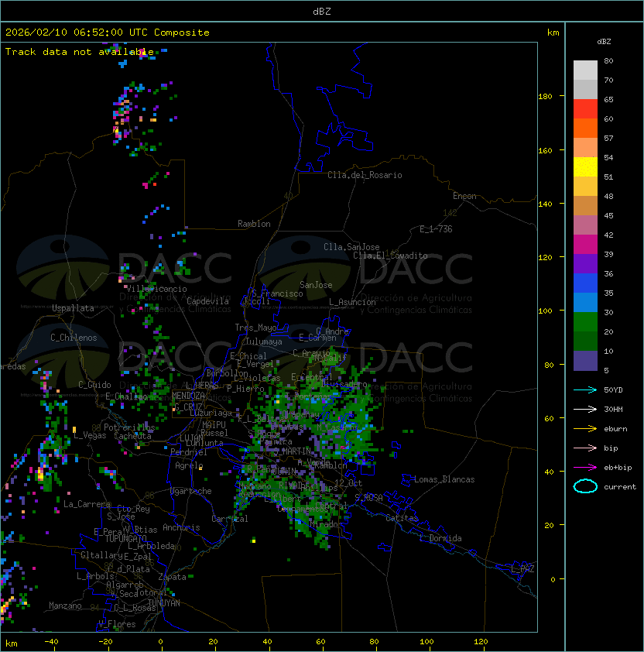Click the Clla.El_Cavadito map label
Image resolution: width=644 pixels, height=652 pixels.
[x=390, y=256]
